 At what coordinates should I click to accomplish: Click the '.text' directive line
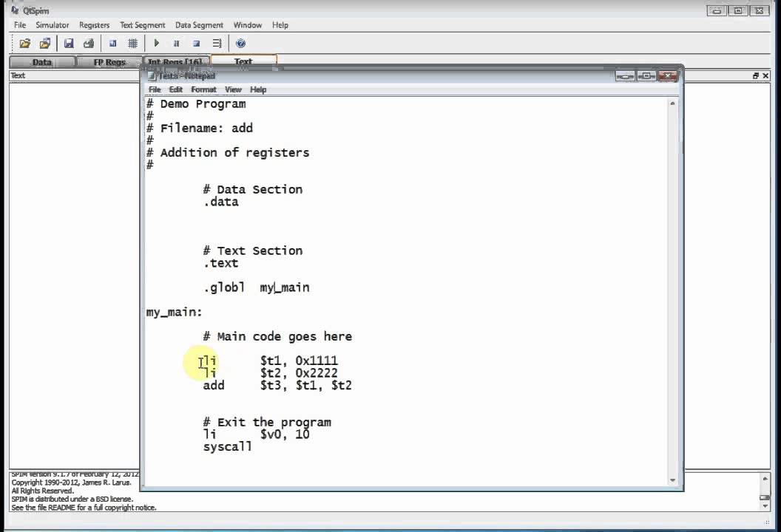[220, 263]
